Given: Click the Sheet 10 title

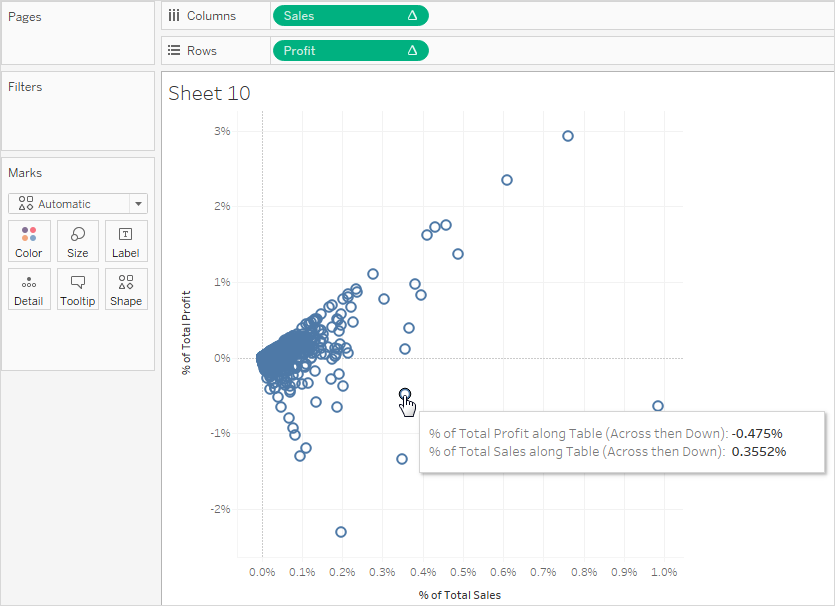Looking at the screenshot, I should point(209,93).
